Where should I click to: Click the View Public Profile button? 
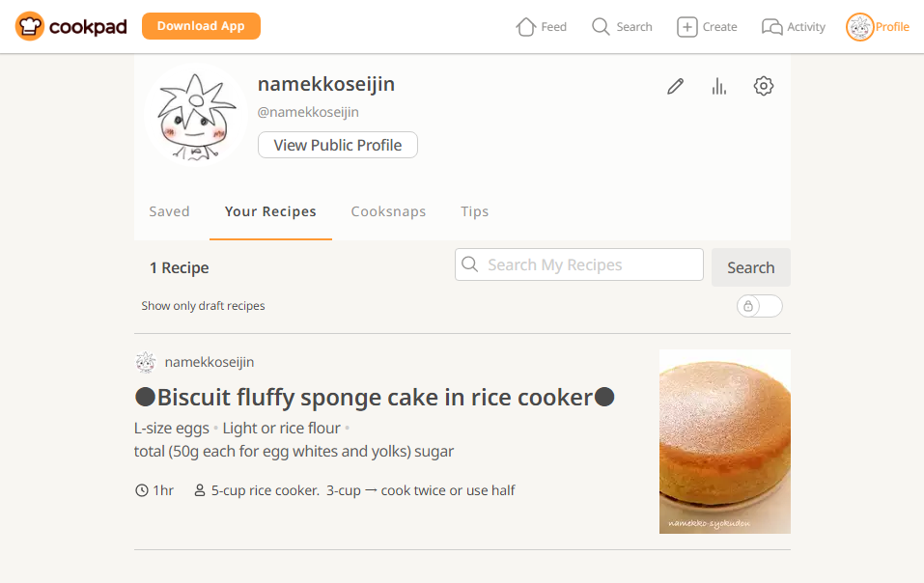pos(338,145)
